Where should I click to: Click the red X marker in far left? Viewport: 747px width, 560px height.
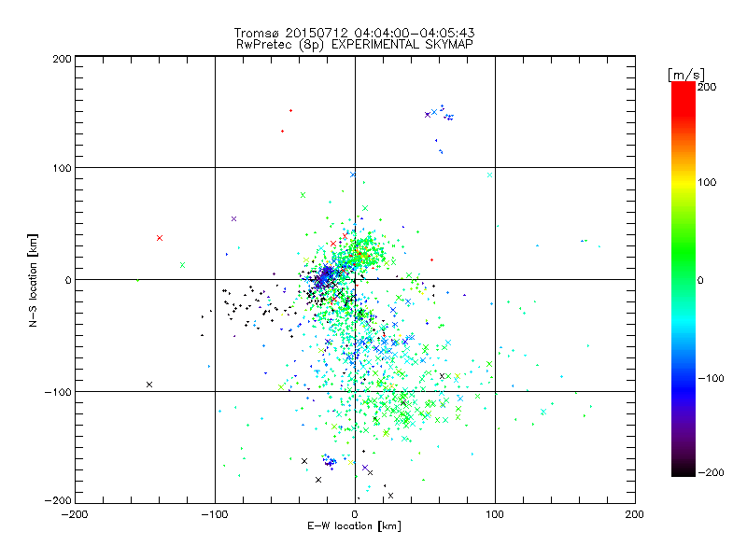click(160, 238)
